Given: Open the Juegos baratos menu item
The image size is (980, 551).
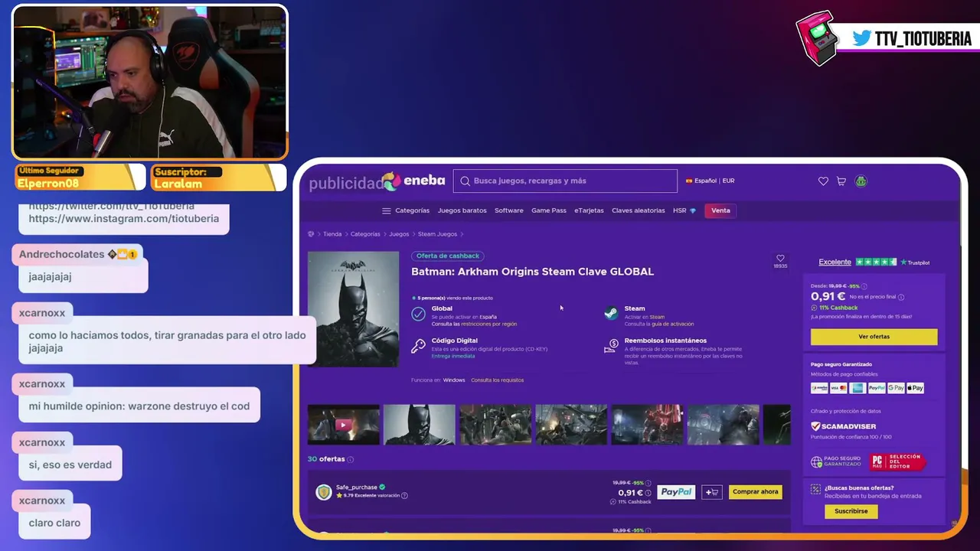Looking at the screenshot, I should 462,210.
